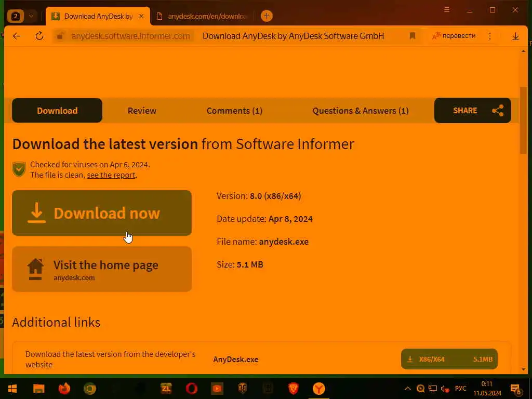Click the scrollbar down arrow
The width and height of the screenshot is (532, 399).
(523, 369)
